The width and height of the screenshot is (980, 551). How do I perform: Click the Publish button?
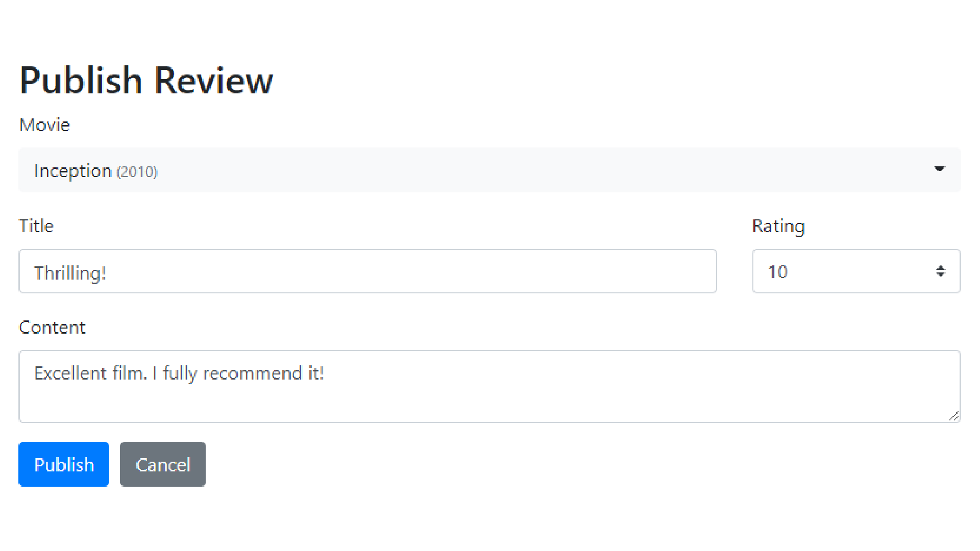click(64, 464)
